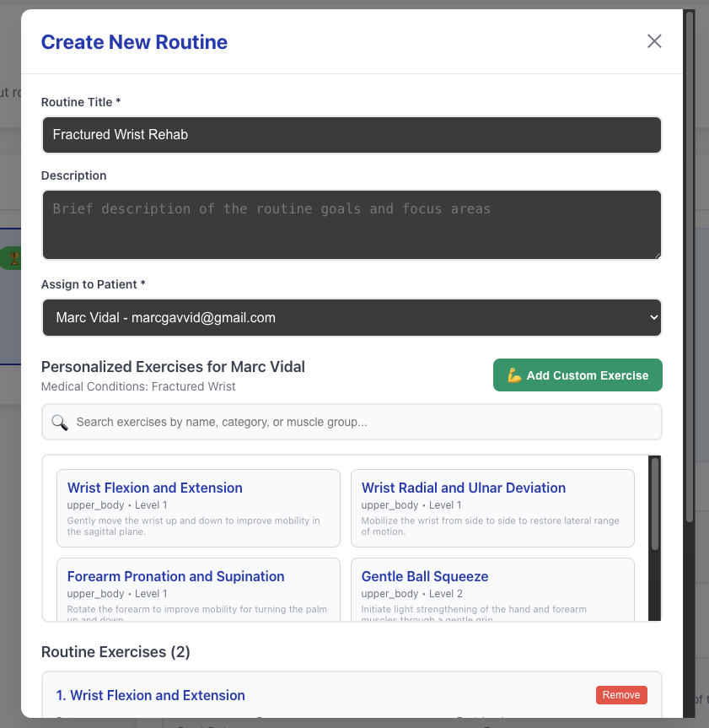Select the Wrist Radial and Ulnar Deviation card
The image size is (709, 728).
click(x=492, y=509)
